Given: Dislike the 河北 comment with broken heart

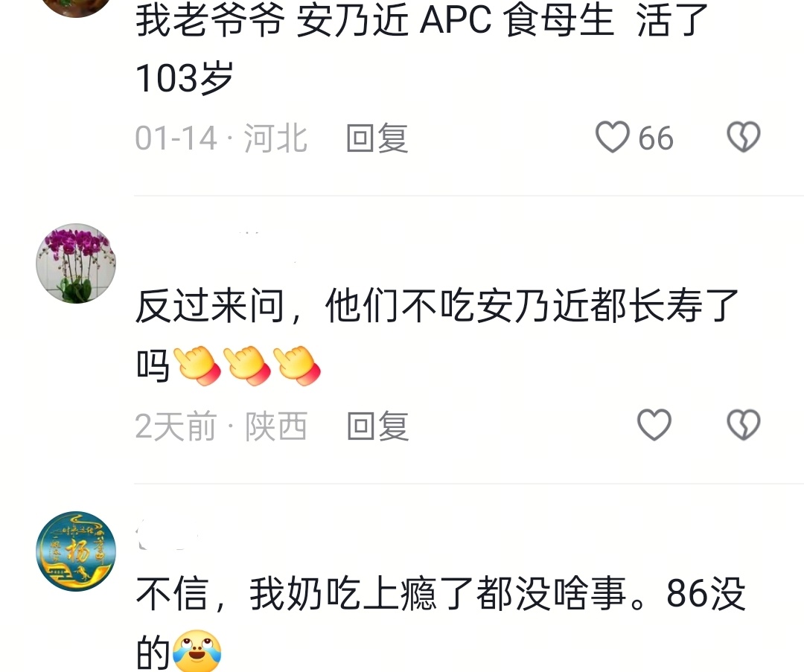Looking at the screenshot, I should (x=744, y=137).
